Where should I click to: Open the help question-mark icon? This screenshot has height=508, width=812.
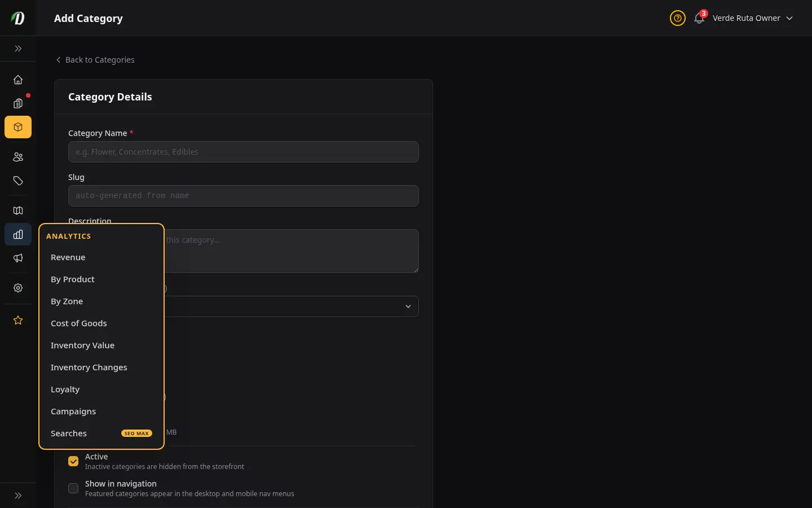click(678, 18)
